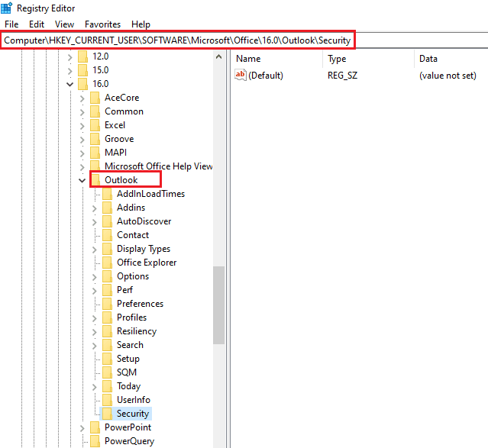Image resolution: width=488 pixels, height=448 pixels.
Task: Select the Profiles key label
Action: pyautogui.click(x=131, y=317)
